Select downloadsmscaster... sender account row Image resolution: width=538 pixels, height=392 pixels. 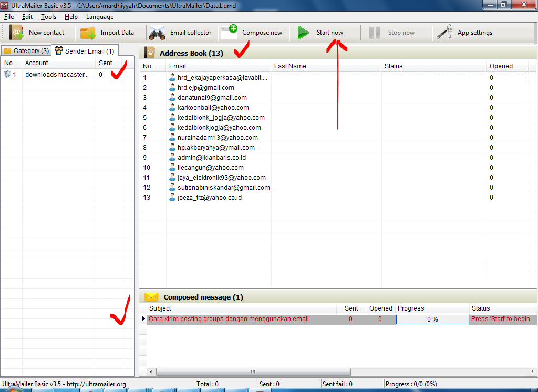67,74
